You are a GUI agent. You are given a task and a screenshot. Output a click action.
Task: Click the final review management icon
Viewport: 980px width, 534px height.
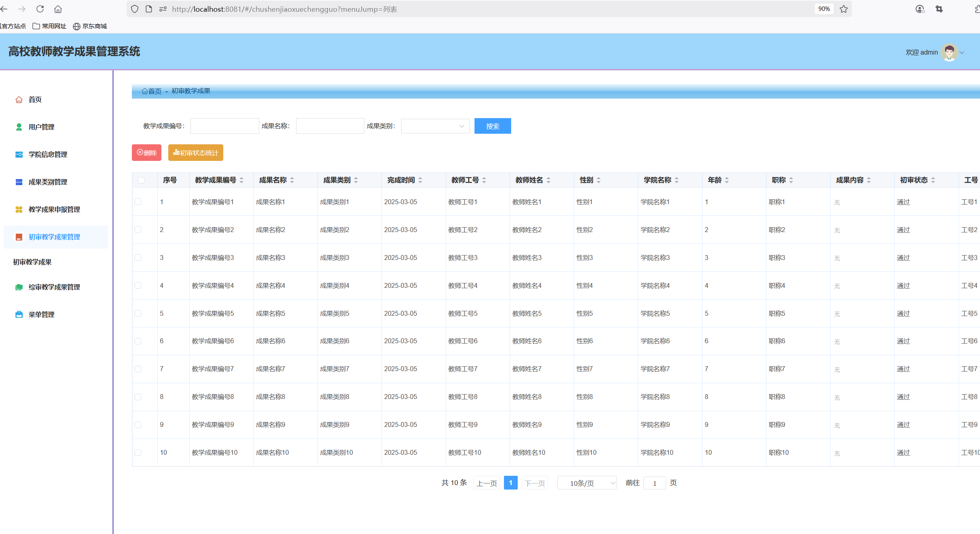pos(19,287)
